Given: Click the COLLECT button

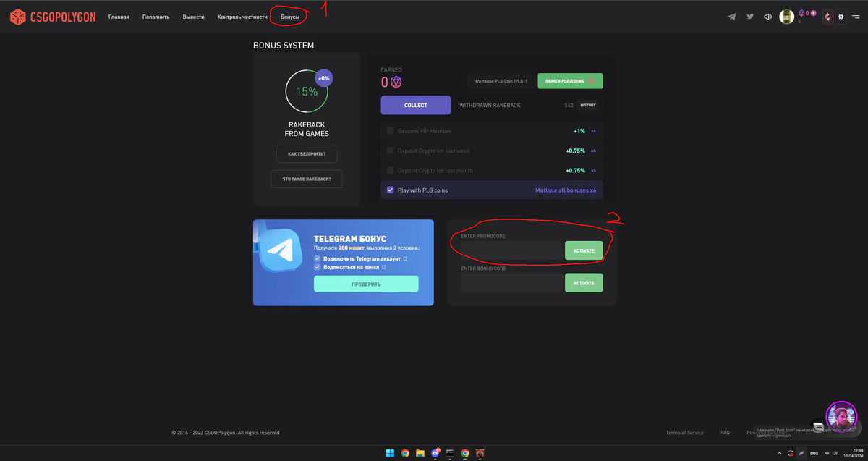Looking at the screenshot, I should pos(416,105).
